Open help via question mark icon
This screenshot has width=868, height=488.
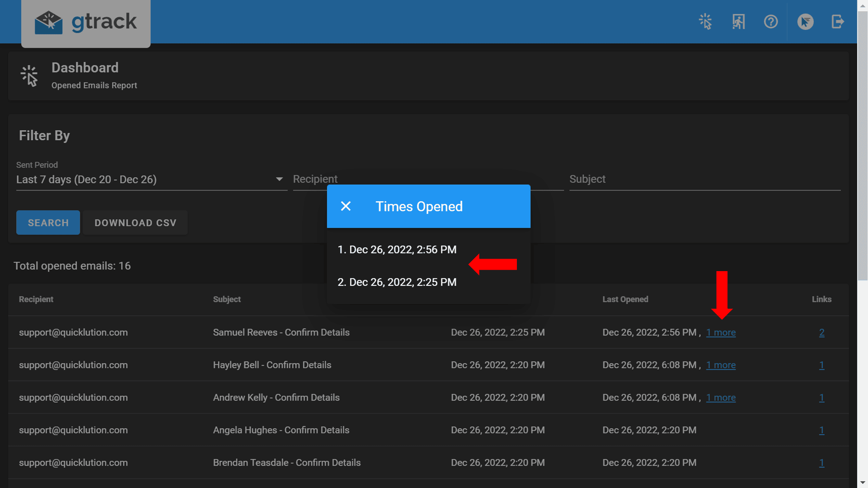pos(771,22)
